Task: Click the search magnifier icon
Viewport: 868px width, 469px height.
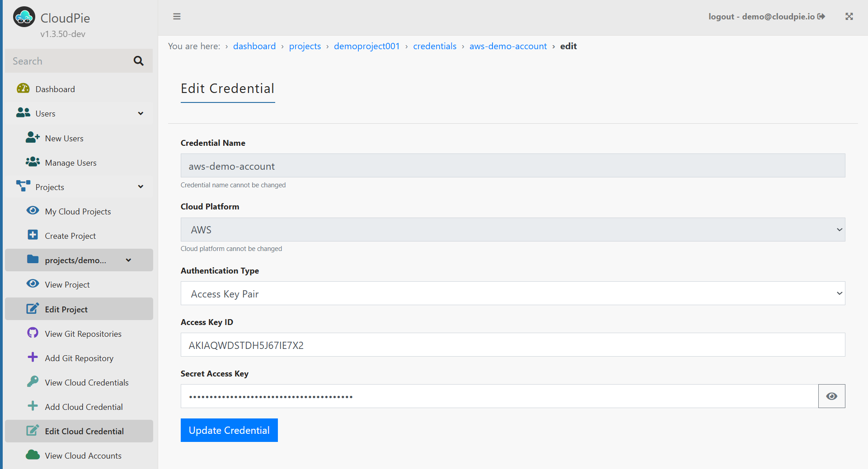Action: click(x=139, y=61)
